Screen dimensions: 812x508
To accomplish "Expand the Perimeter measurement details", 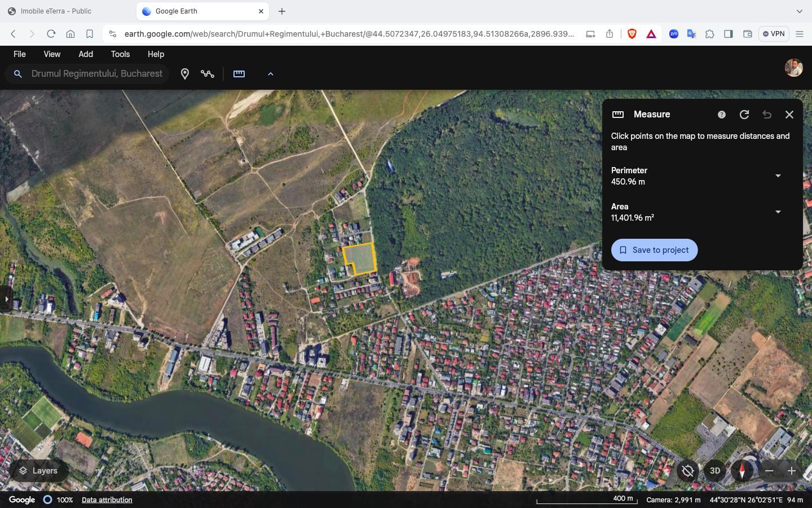I will point(778,176).
